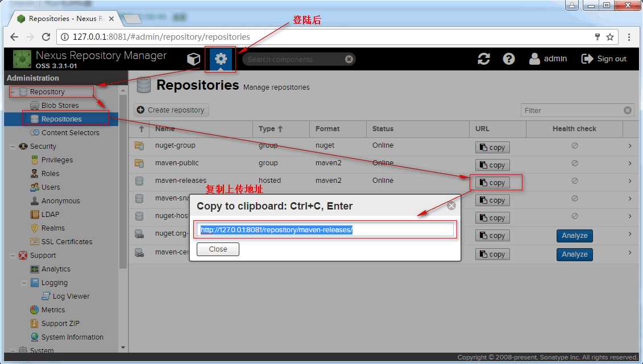This screenshot has width=643, height=364.
Task: Click the repository URL text field
Action: pyautogui.click(x=326, y=230)
